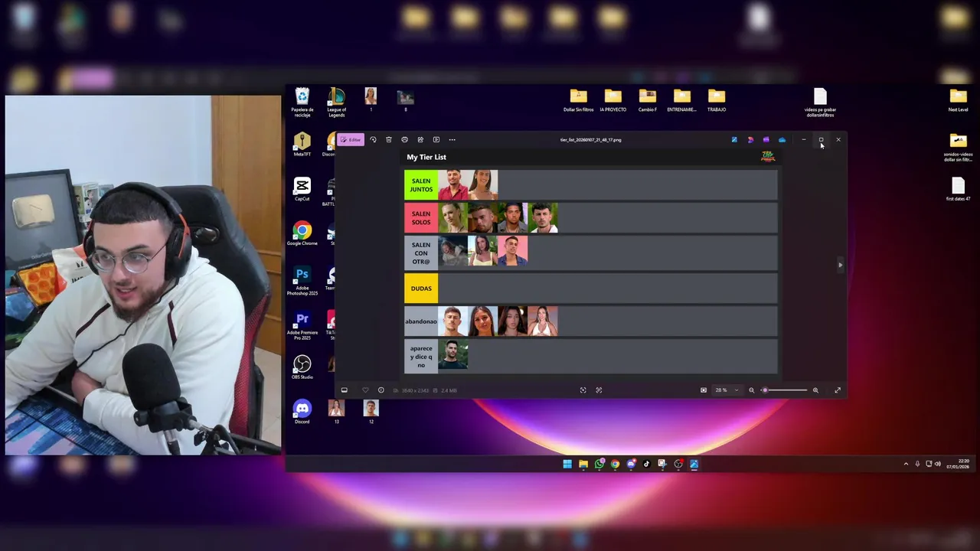The height and width of the screenshot is (551, 980).
Task: Click the My Tier List heading
Action: [x=426, y=157]
